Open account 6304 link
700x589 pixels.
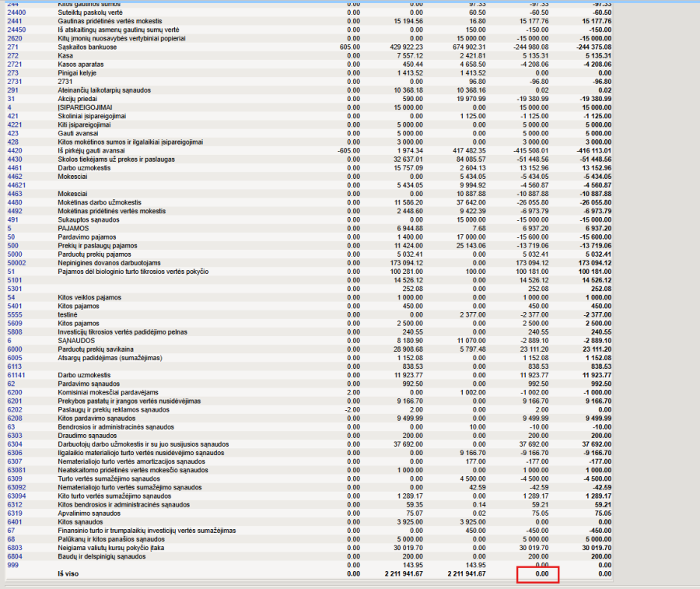tap(14, 444)
